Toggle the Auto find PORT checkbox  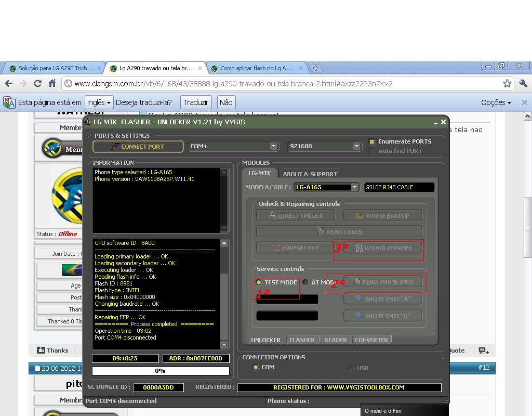pos(372,151)
